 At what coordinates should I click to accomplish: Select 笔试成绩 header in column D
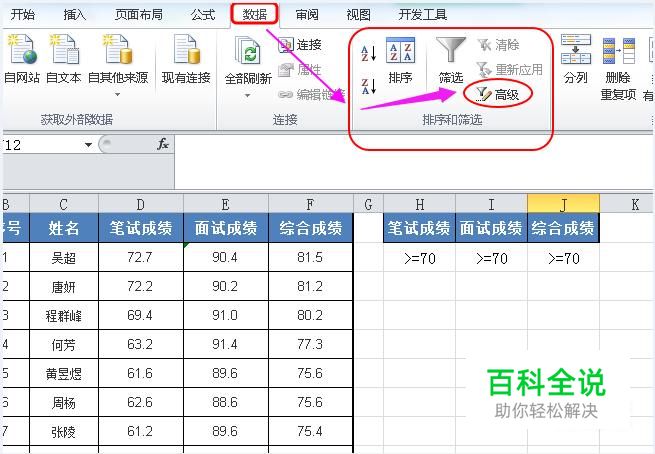point(141,228)
